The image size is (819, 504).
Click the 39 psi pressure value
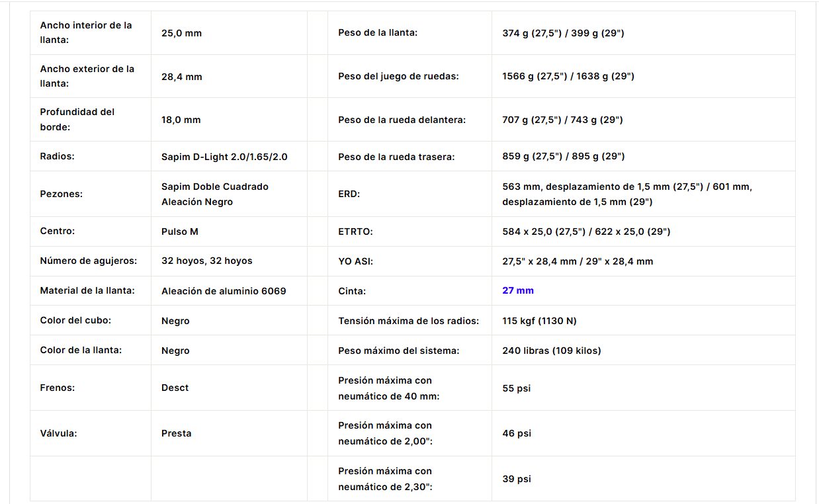(517, 479)
